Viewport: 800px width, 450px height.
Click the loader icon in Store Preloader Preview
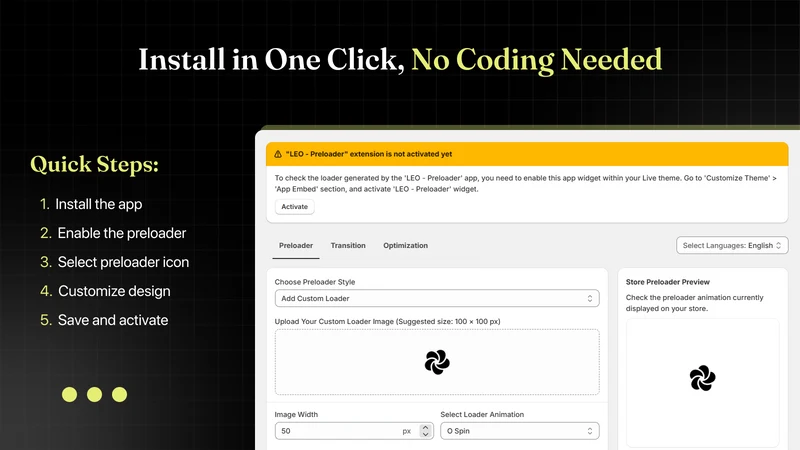(702, 378)
